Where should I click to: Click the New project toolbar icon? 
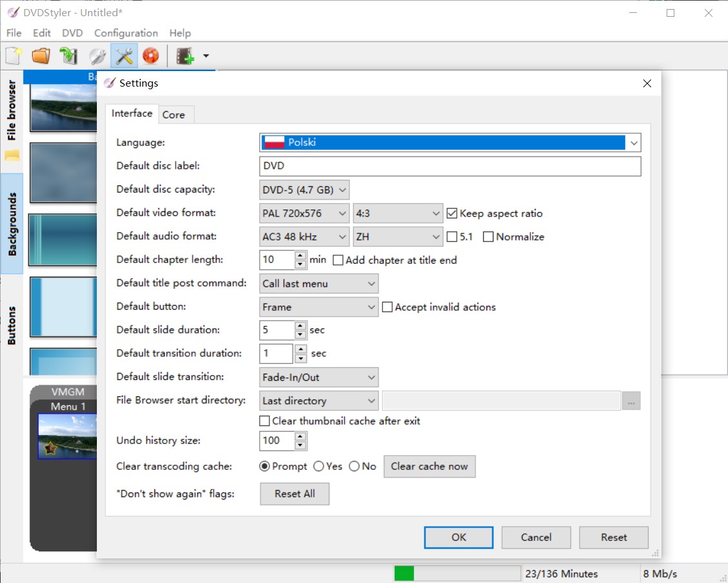pos(14,56)
